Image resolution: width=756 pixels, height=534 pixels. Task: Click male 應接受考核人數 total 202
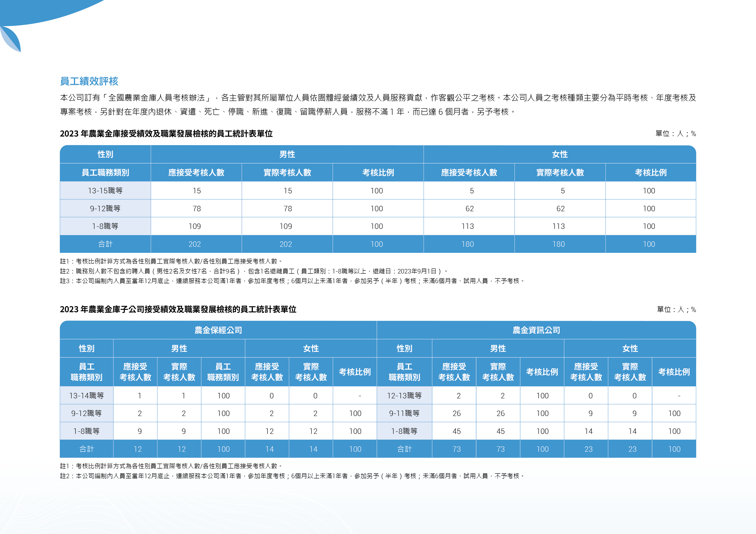[x=195, y=244]
